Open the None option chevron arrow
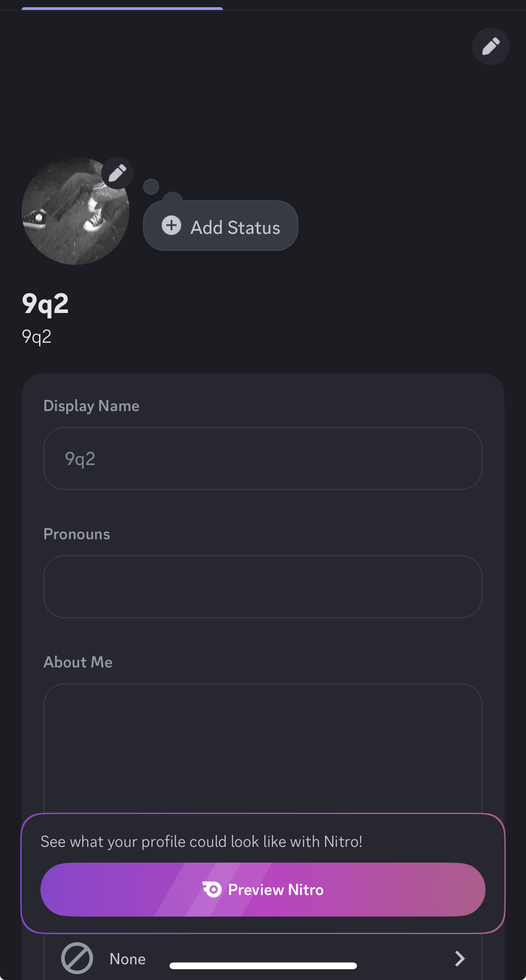 click(459, 958)
